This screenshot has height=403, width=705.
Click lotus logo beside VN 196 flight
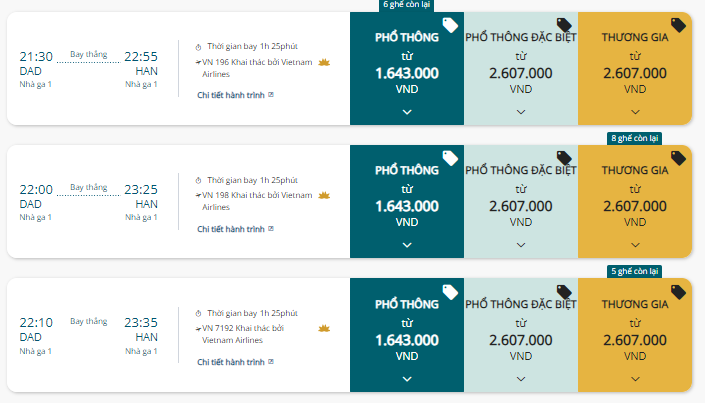coord(324,62)
